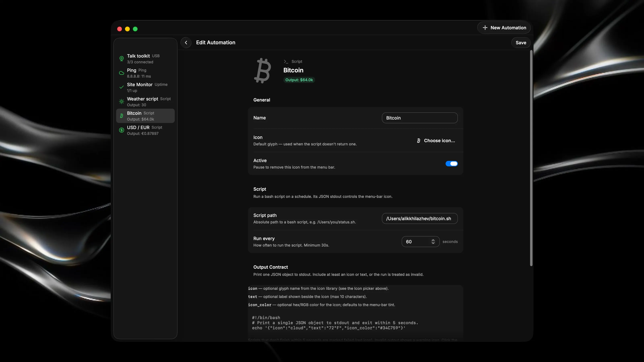Click the Output: €0.87897 status text

(142, 133)
